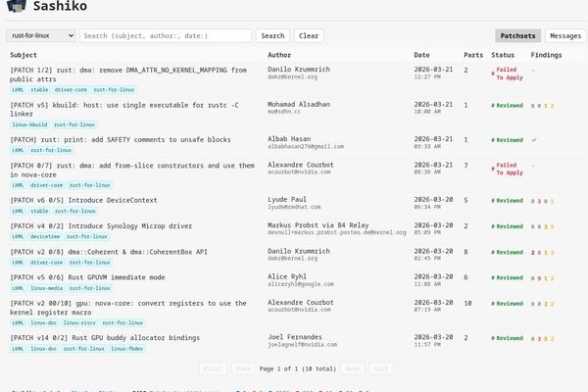Click parts count 10 in nova-core row
Screen dimensions: 588x392
point(467,303)
